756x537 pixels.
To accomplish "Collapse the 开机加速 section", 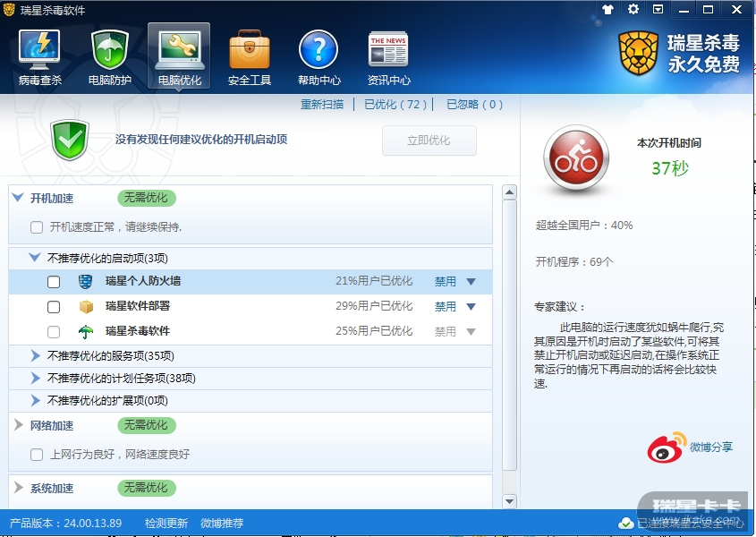I will (18, 197).
